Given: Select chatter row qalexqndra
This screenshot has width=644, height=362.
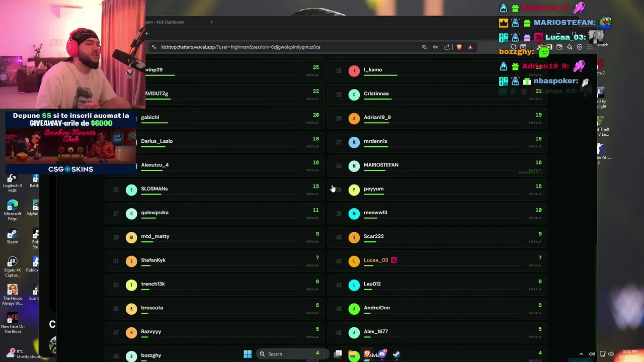Looking at the screenshot, I should (215, 213).
